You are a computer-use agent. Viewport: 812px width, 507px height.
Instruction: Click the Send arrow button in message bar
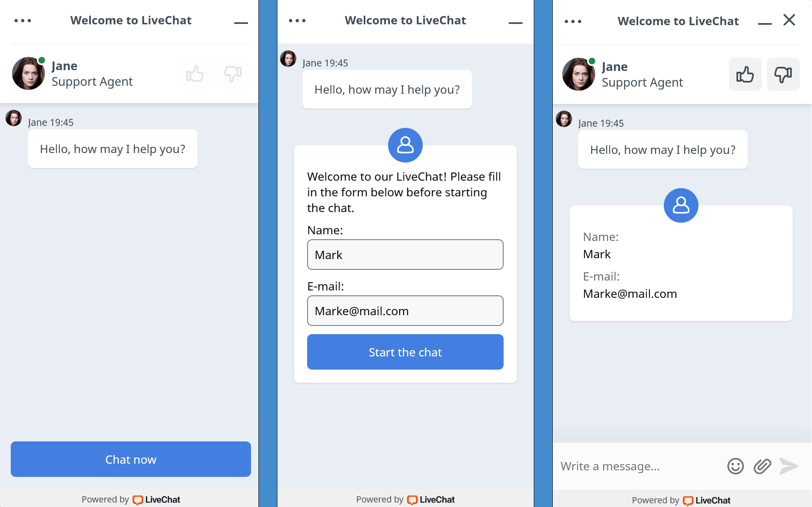pos(789,465)
